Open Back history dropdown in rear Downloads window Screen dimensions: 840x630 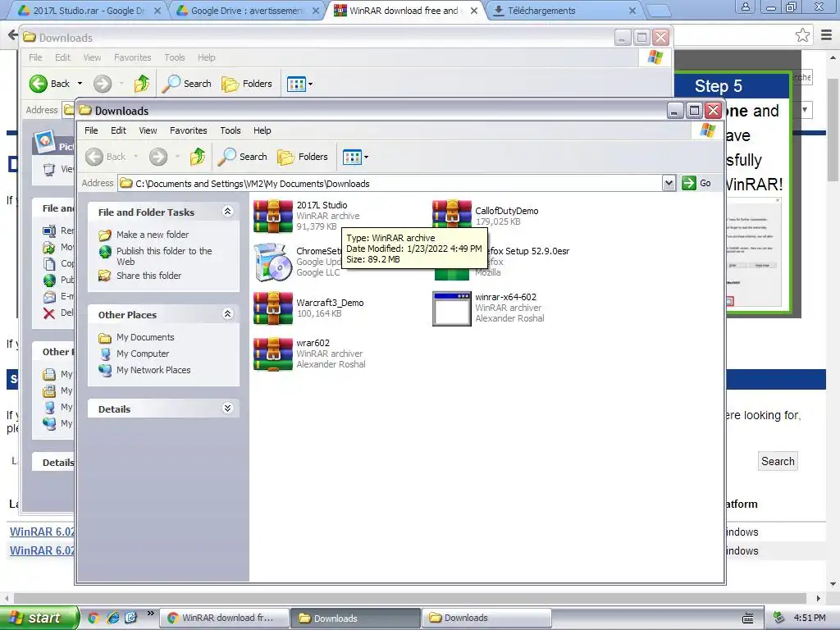(x=80, y=84)
